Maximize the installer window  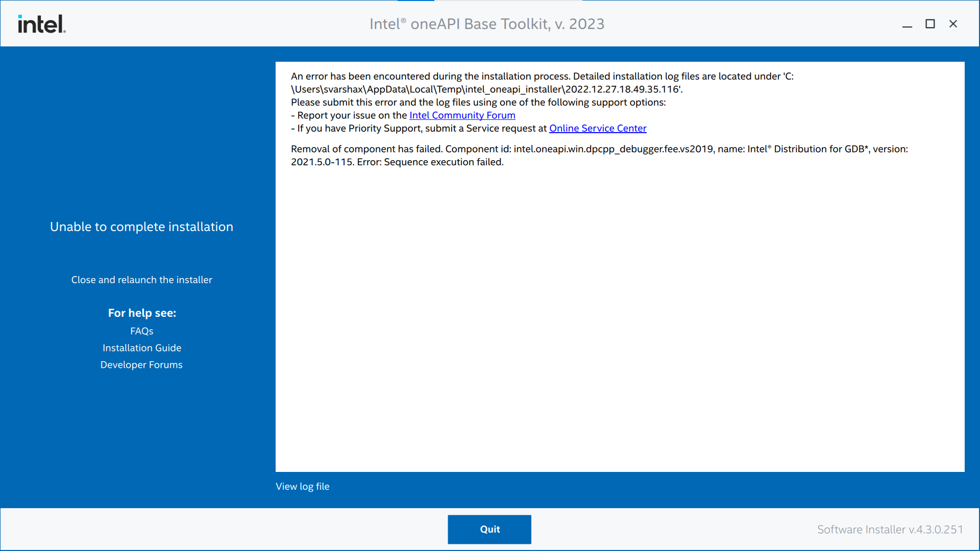click(x=930, y=23)
